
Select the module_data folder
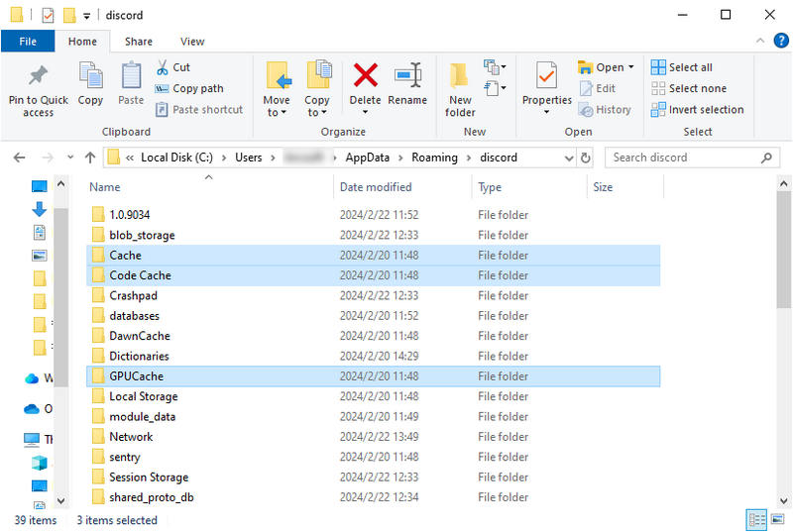(374, 417)
